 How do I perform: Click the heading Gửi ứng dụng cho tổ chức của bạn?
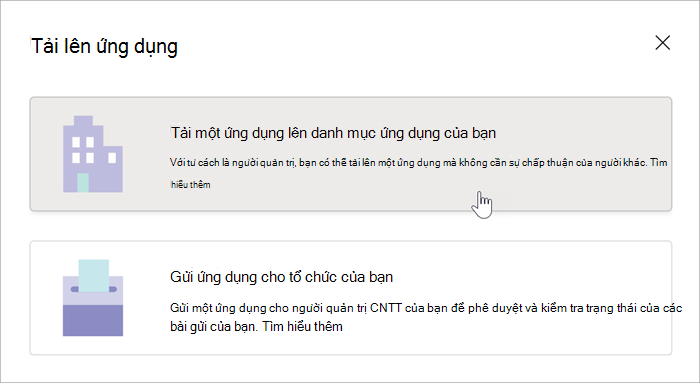(x=281, y=277)
